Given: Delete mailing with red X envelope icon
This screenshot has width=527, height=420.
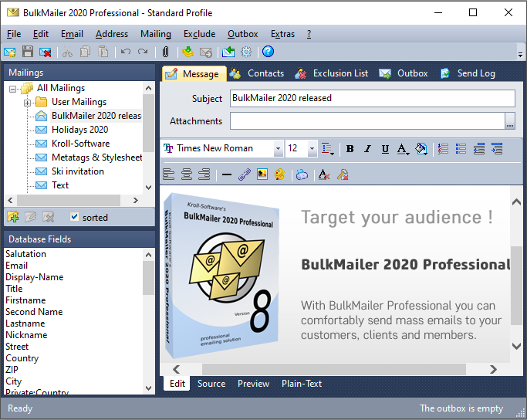Looking at the screenshot, I should 46,52.
